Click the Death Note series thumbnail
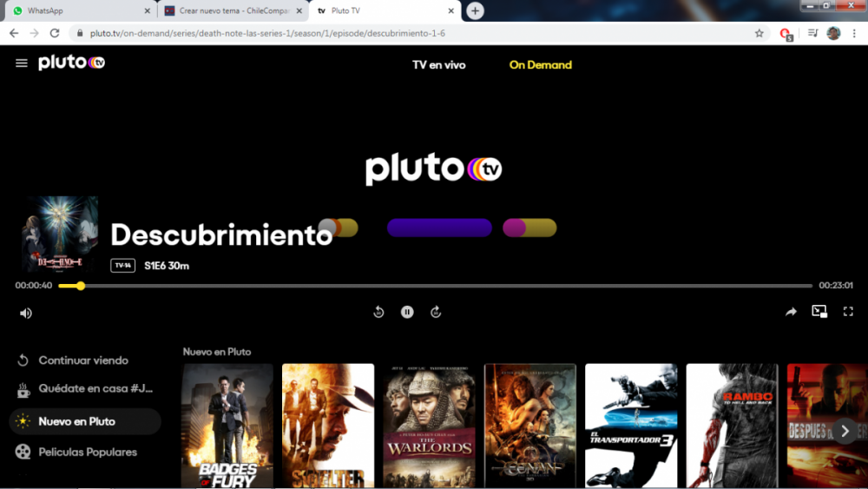The height and width of the screenshot is (489, 868). (x=60, y=235)
